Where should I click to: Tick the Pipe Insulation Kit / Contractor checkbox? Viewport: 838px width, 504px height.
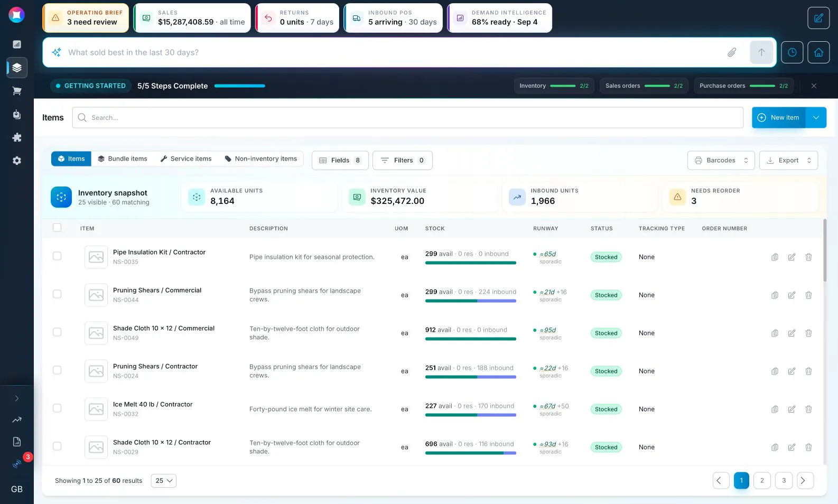coord(57,256)
